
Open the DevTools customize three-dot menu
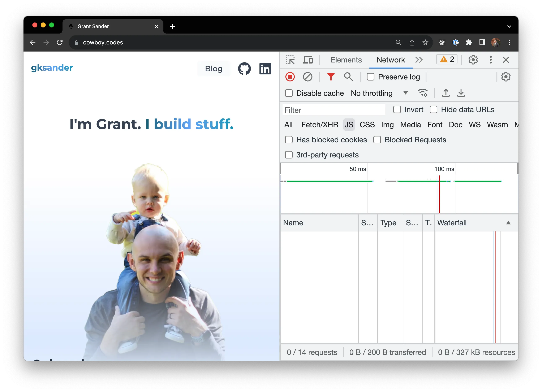[491, 60]
